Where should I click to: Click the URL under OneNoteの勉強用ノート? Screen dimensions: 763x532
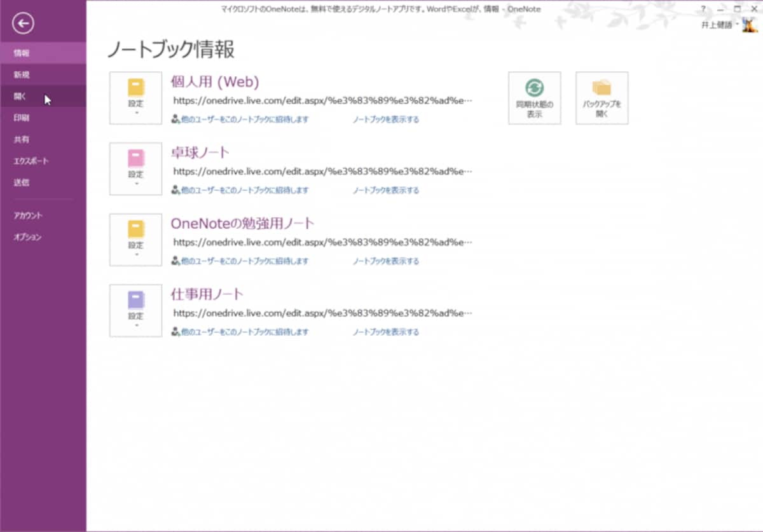tap(324, 242)
